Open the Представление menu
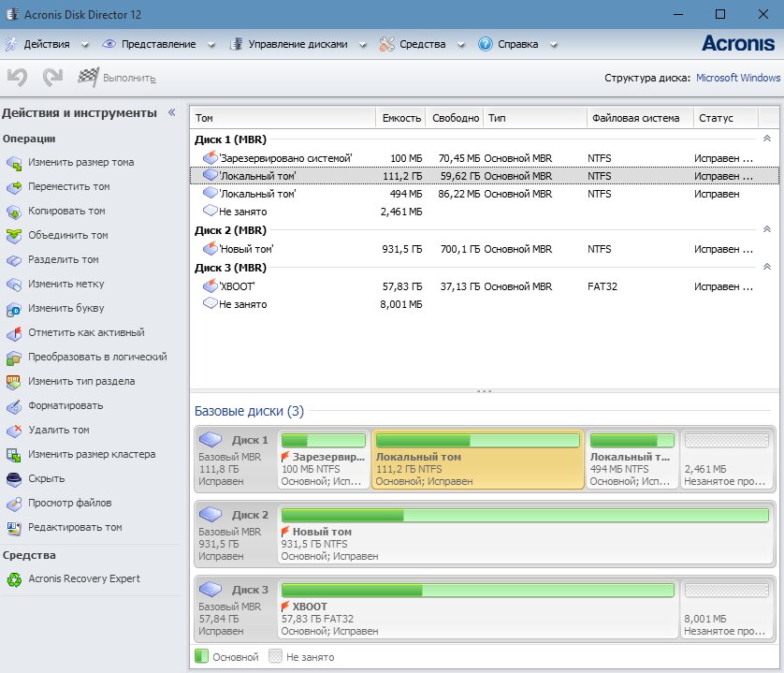 158,44
